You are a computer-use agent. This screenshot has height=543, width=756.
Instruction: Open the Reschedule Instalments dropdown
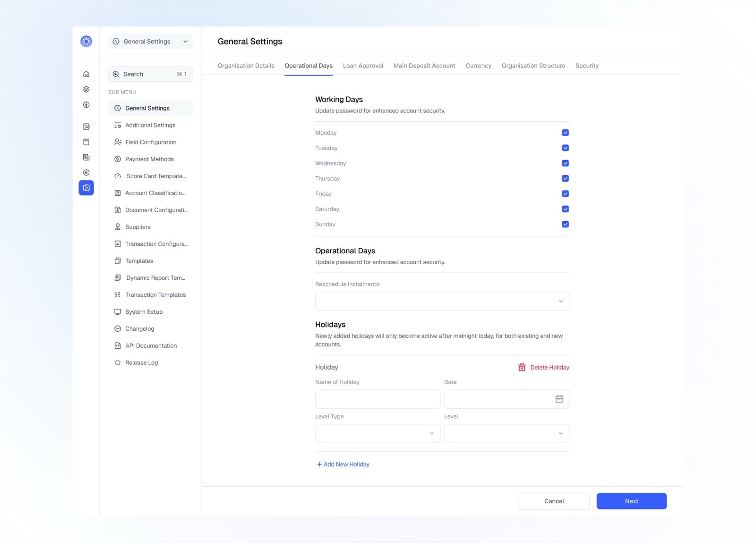[x=442, y=301]
